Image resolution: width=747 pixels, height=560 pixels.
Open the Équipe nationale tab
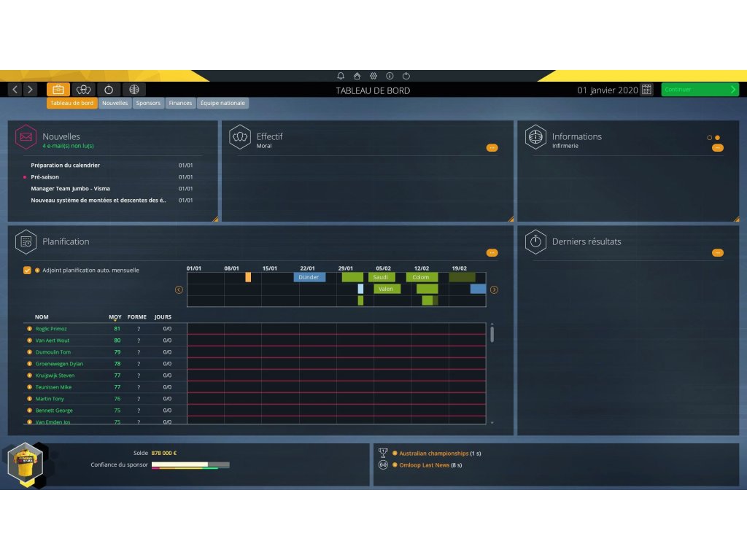pyautogui.click(x=222, y=103)
